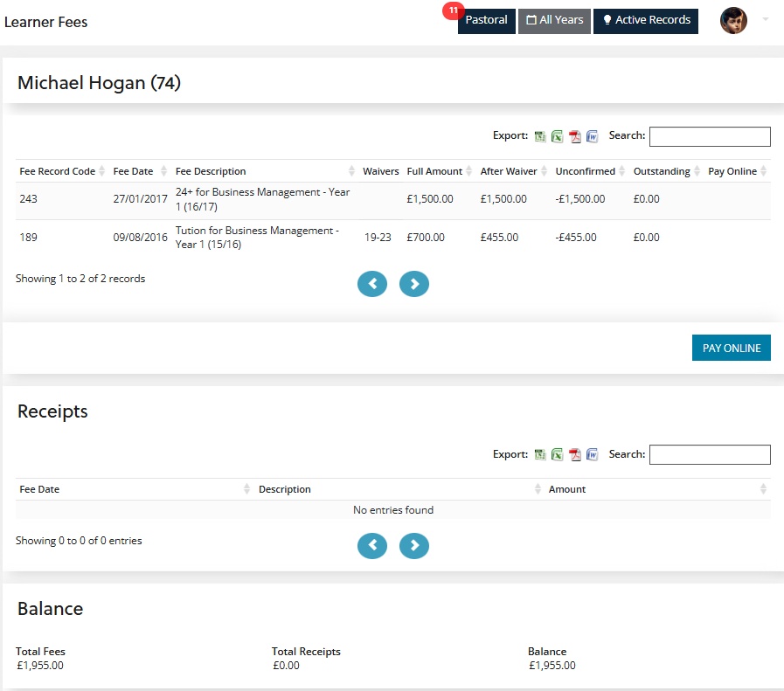Click the Receipts Search field

pos(710,454)
